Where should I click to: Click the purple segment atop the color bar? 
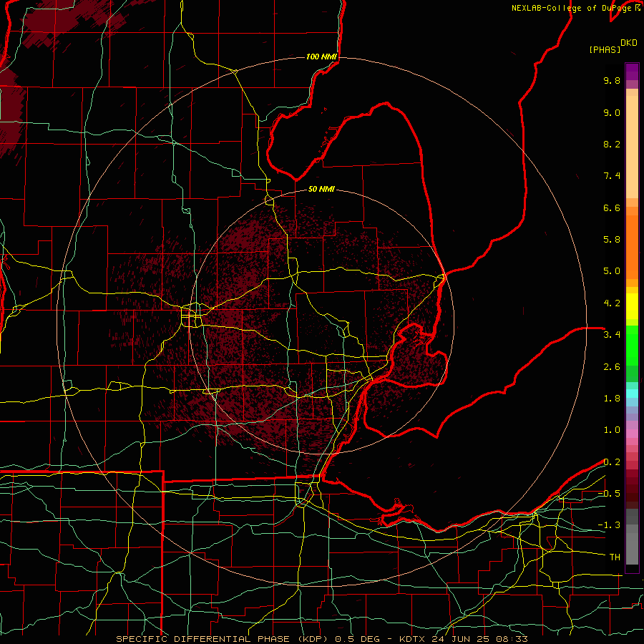point(632,72)
